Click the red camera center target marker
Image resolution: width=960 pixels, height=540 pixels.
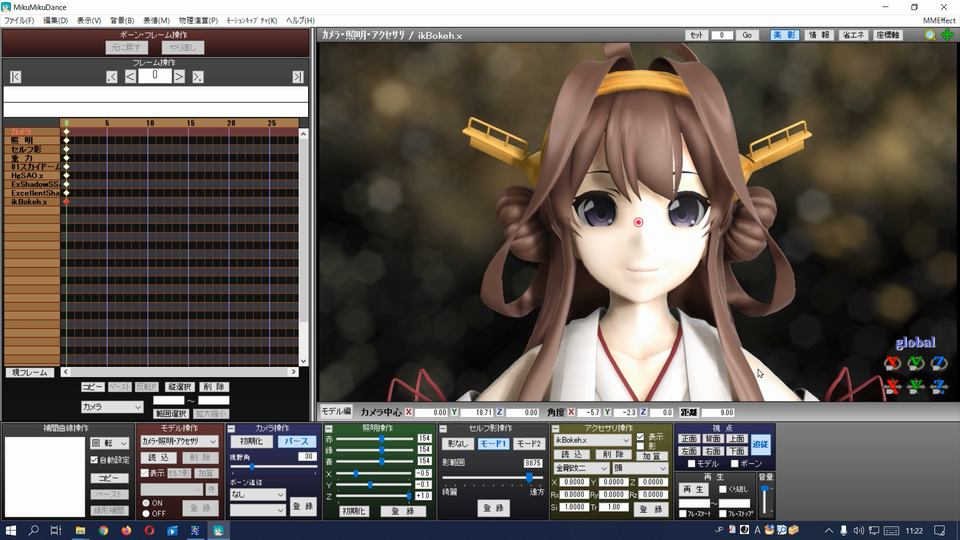[x=638, y=222]
